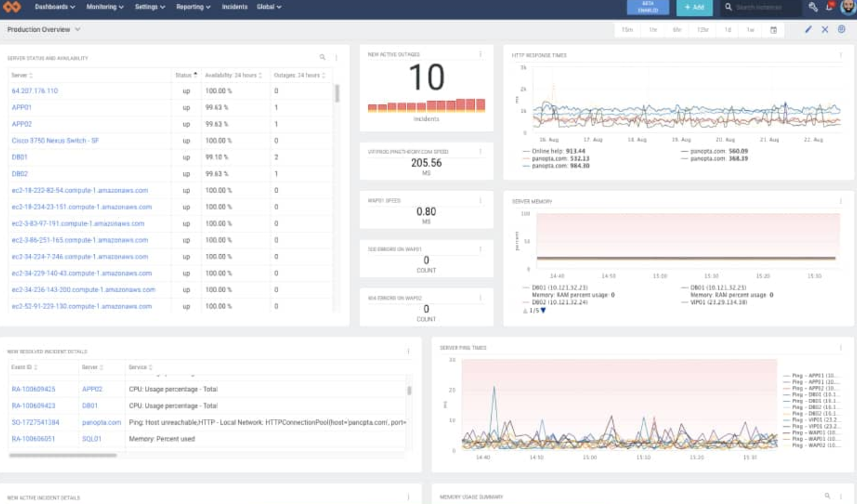The width and height of the screenshot is (857, 504).
Task: Sort incidents by Service column
Action: pos(141,367)
